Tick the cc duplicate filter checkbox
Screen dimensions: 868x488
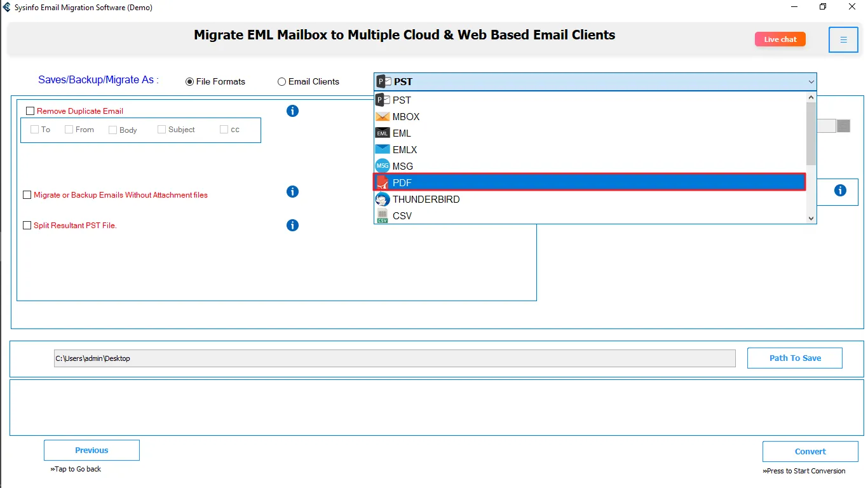point(224,130)
